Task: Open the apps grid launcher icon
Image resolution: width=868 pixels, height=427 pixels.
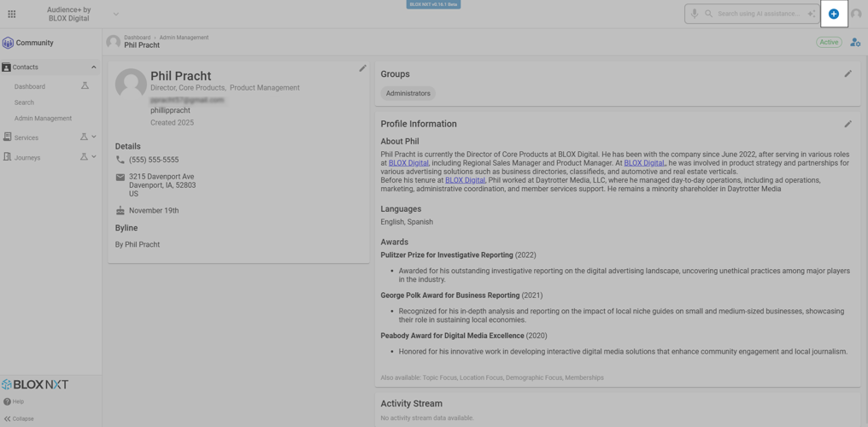Action: click(x=12, y=14)
